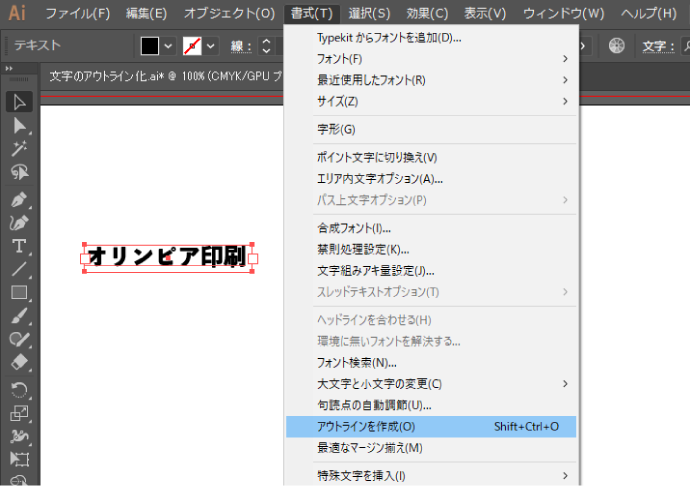Image resolution: width=690 pixels, height=486 pixels.
Task: Open the オブジェクト(O) menu
Action: [229, 13]
